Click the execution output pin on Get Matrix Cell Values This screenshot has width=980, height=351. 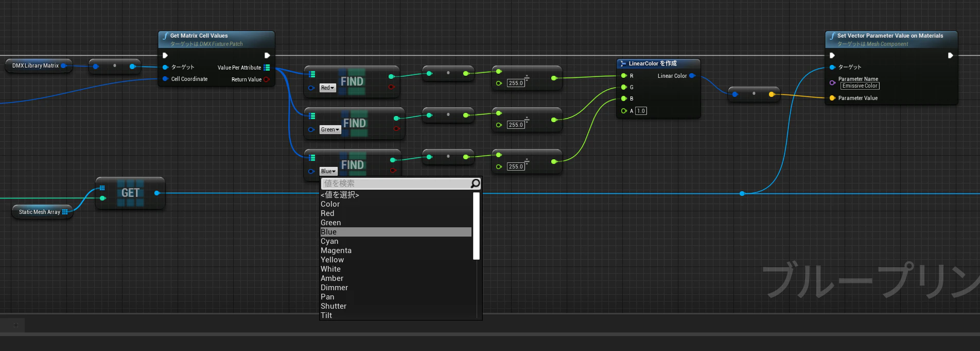tap(267, 56)
